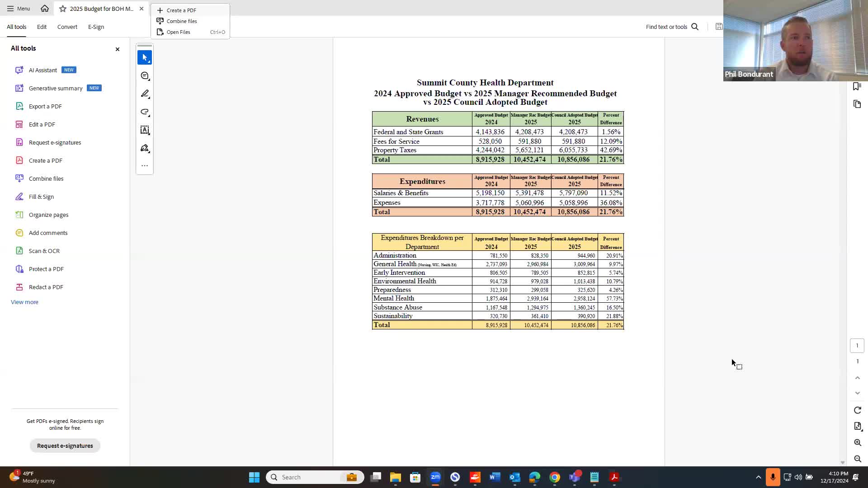This screenshot has width=868, height=488.
Task: Select the fill and sign pen tool
Action: tap(145, 148)
